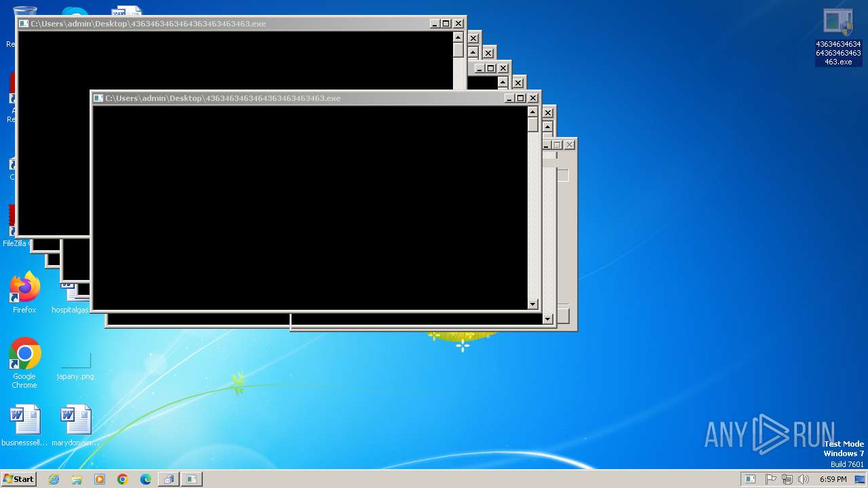Viewport: 868px width, 488px height.
Task: Minimize the back top-left console window
Action: click(x=435, y=24)
